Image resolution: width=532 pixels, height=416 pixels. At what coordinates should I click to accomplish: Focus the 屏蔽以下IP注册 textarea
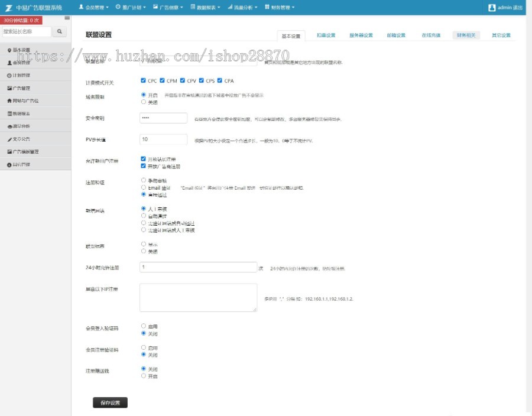[x=198, y=298]
